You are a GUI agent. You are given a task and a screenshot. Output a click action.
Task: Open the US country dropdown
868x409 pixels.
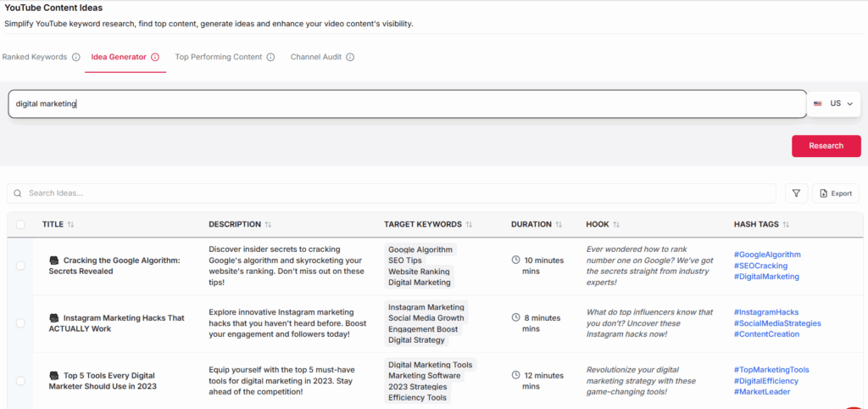click(833, 104)
